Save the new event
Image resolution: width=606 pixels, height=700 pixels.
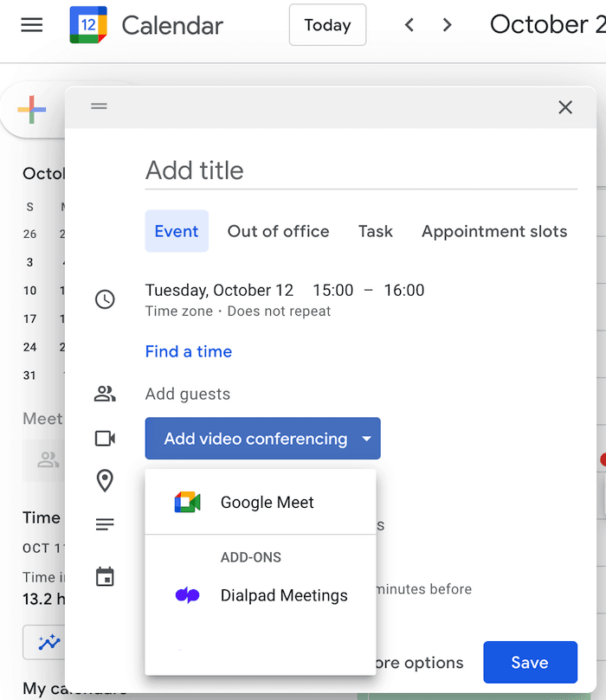pos(529,663)
